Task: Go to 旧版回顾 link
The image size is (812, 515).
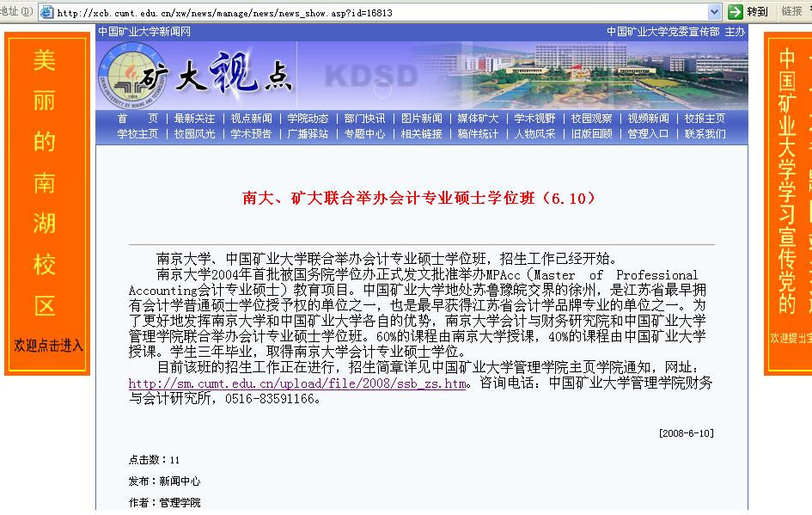Action: (x=591, y=134)
